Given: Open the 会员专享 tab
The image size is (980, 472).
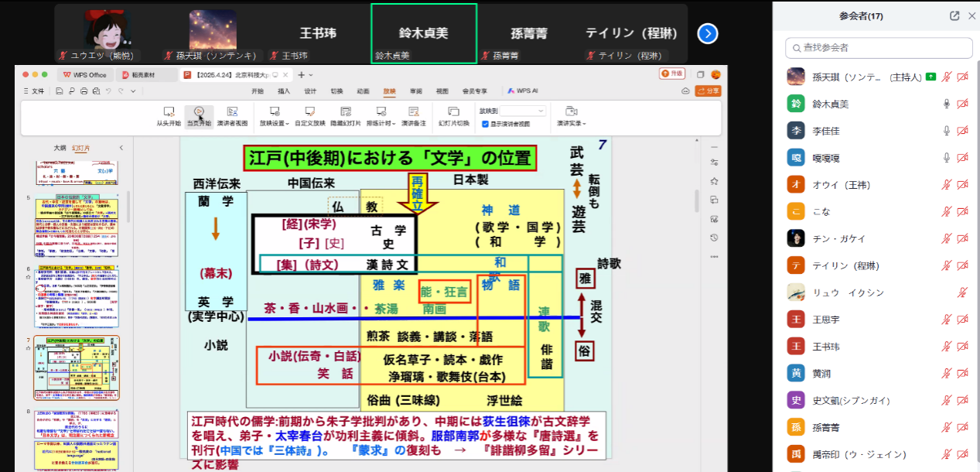Looking at the screenshot, I should tap(475, 91).
